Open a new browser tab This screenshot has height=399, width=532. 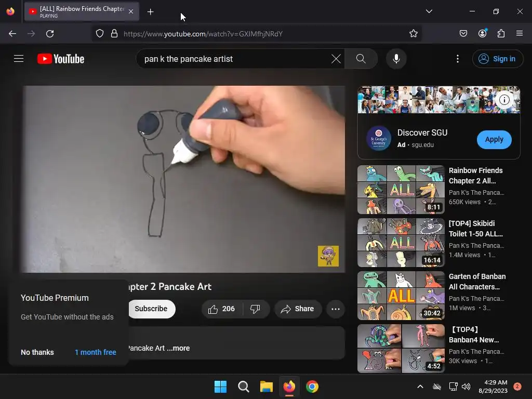point(150,12)
